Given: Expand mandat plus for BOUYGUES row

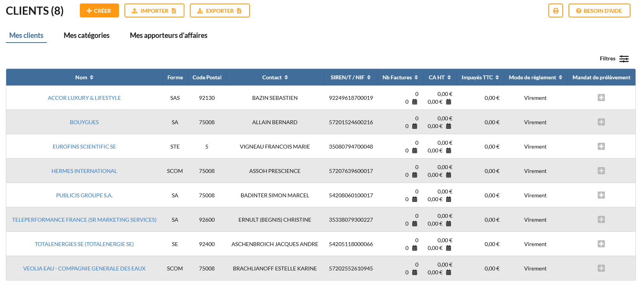Looking at the screenshot, I should (601, 122).
